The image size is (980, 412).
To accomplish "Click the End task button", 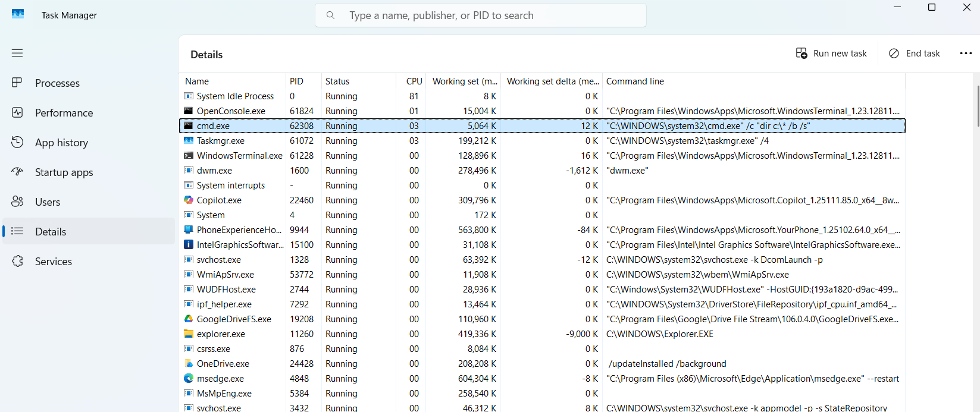I will 915,54.
